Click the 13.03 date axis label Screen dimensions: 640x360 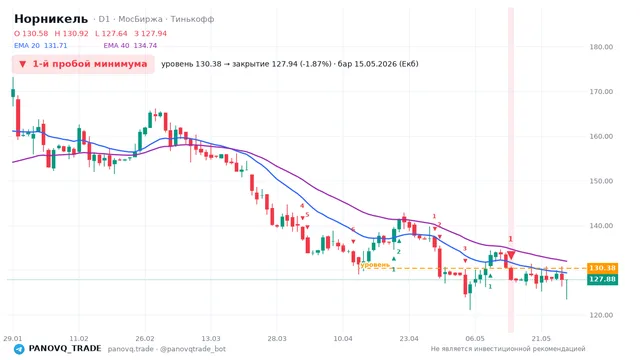pos(211,339)
